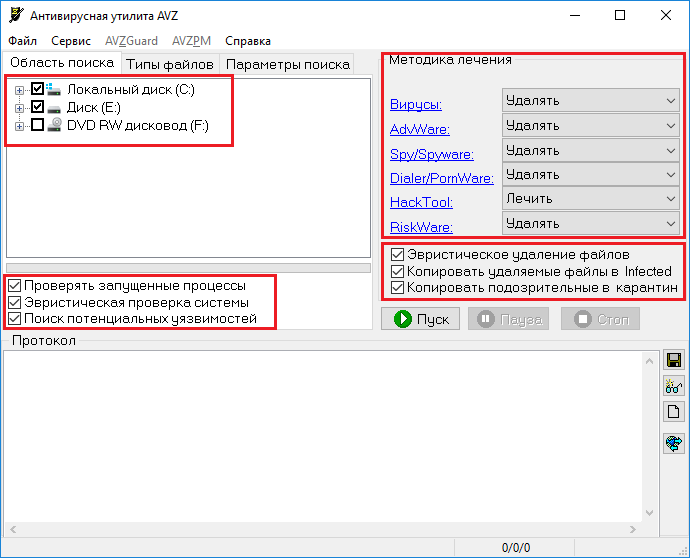Click the AVZ application icon in title bar

[16, 15]
